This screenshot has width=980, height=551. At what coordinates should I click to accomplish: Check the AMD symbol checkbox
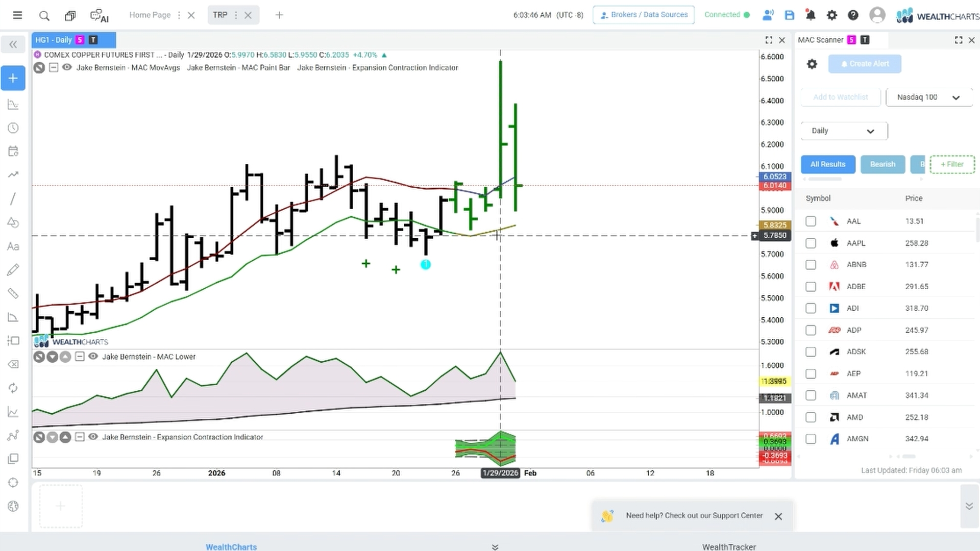click(811, 417)
